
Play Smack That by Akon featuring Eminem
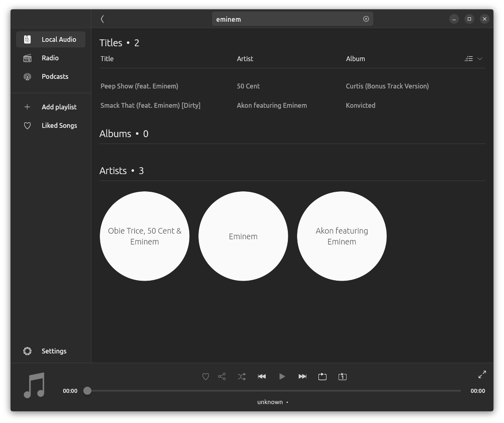click(x=151, y=105)
